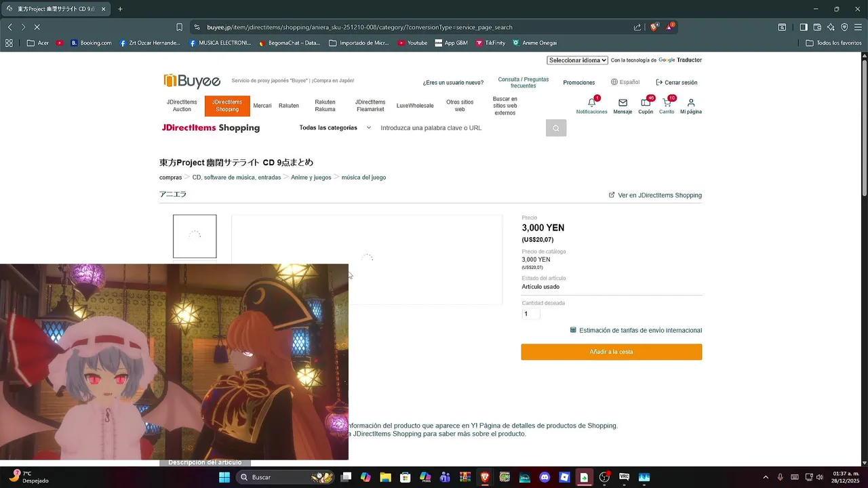868x488 pixels.
Task: Open the Booking.com bookmark
Action: click(90, 43)
